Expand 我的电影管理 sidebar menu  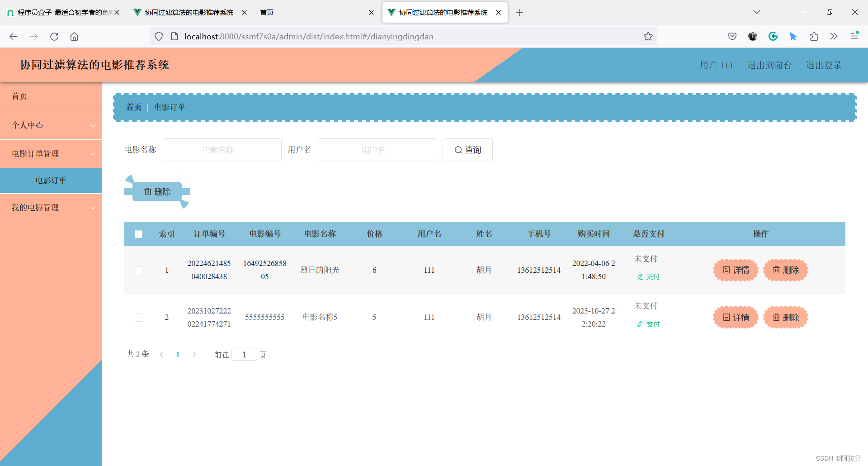pos(51,208)
